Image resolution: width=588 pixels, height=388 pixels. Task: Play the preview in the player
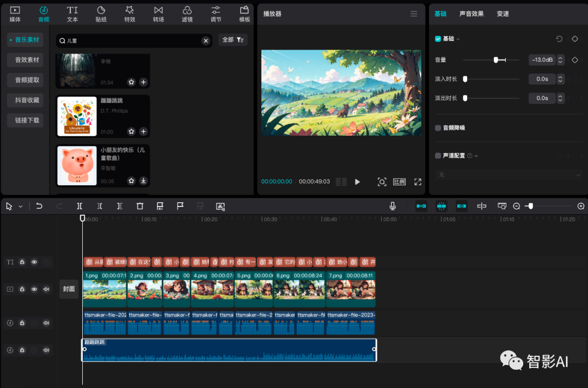357,181
